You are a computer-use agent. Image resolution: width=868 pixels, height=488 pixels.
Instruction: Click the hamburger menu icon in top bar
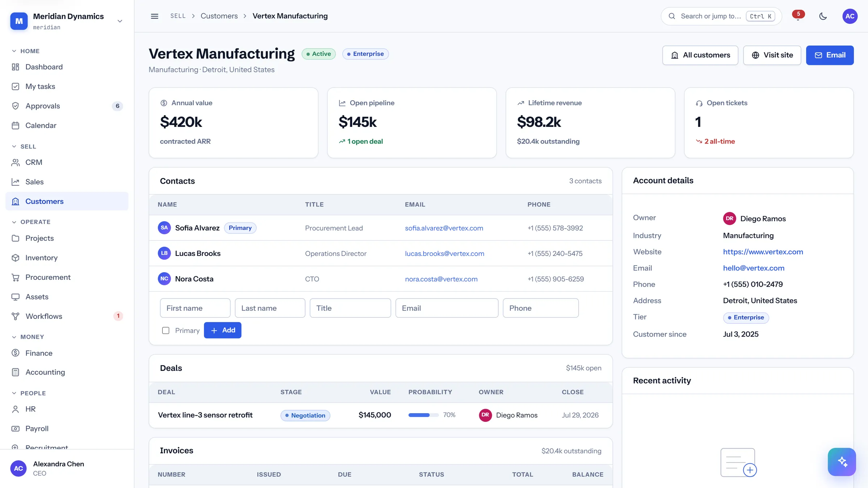click(x=154, y=16)
